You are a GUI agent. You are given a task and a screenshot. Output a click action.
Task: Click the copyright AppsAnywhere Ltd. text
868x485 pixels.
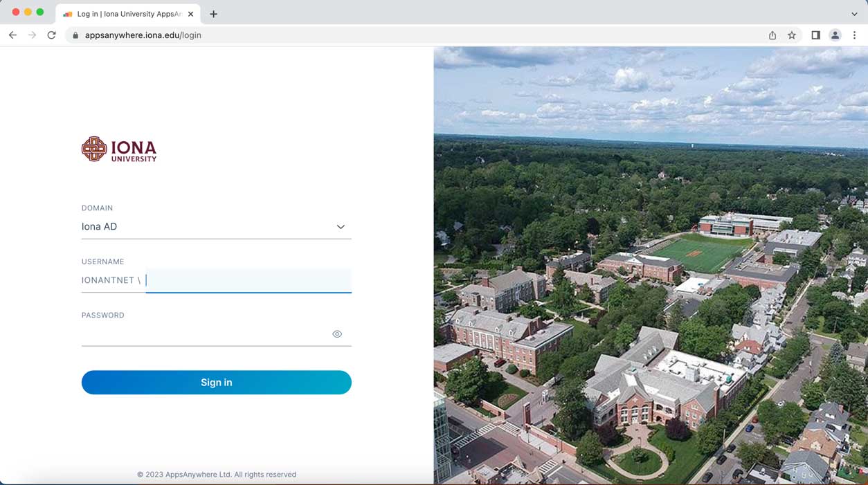tap(217, 475)
